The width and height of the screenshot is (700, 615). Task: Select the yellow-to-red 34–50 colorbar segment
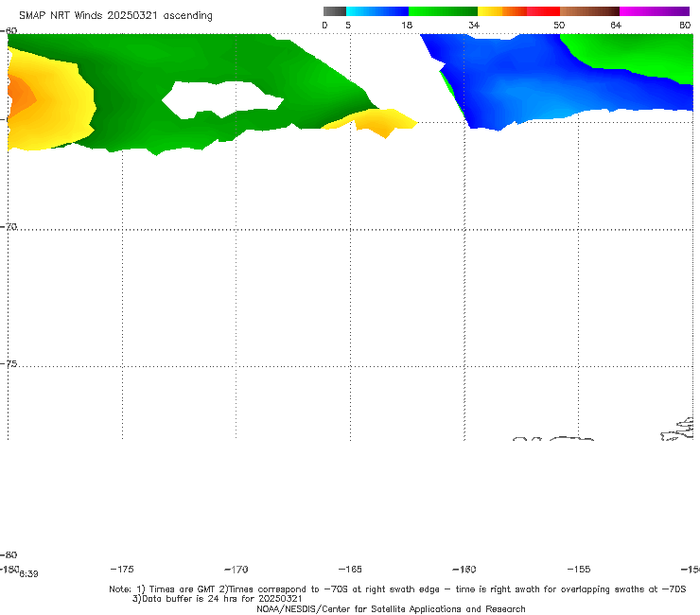[x=518, y=11]
